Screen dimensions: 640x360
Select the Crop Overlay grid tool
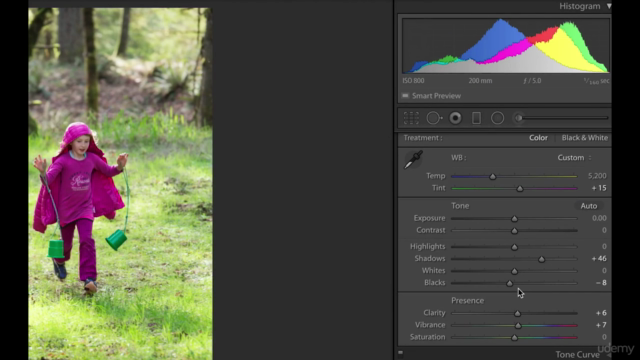pyautogui.click(x=411, y=118)
